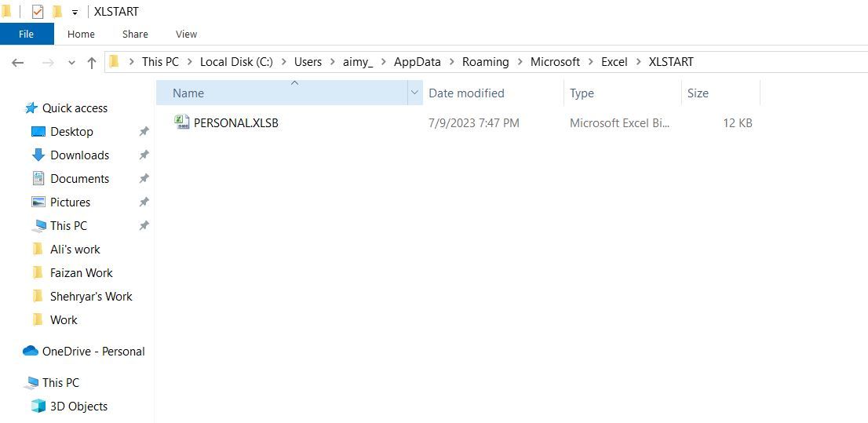Viewport: 868px width, 423px height.
Task: Click Users in the address path
Action: coord(308,62)
